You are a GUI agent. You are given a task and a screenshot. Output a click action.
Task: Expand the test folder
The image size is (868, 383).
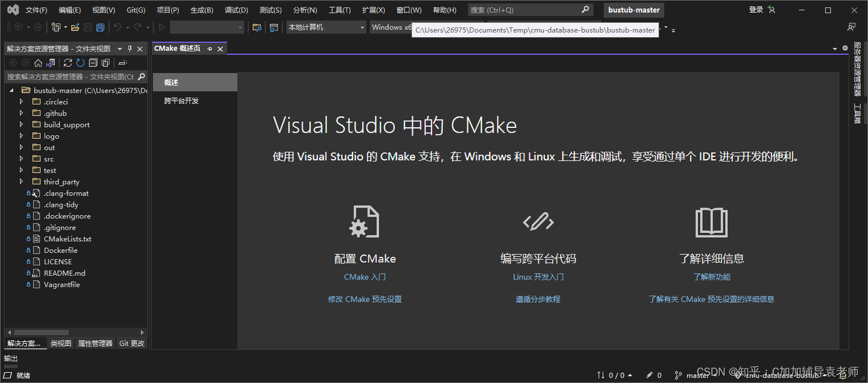[x=22, y=170]
